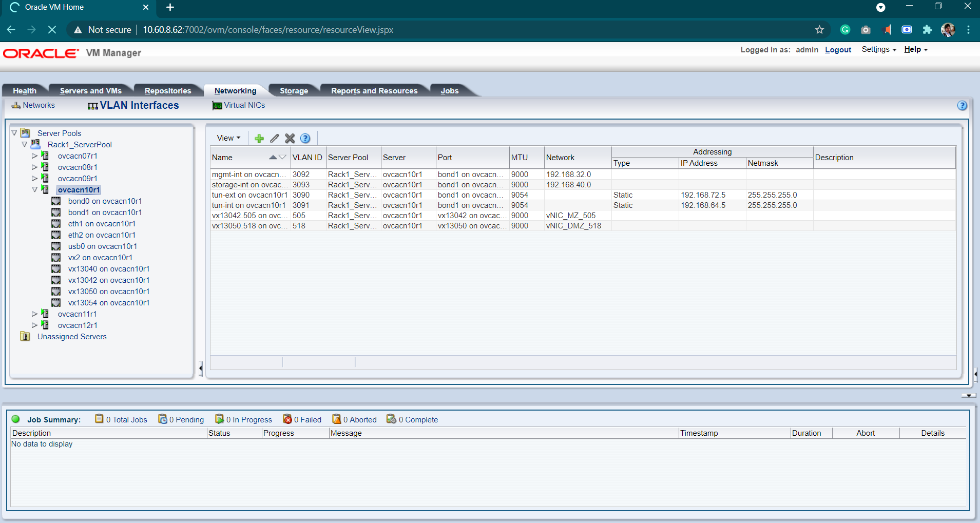This screenshot has width=980, height=523.
Task: Select vx13054 on ovcacn10r1 in tree
Action: 109,303
